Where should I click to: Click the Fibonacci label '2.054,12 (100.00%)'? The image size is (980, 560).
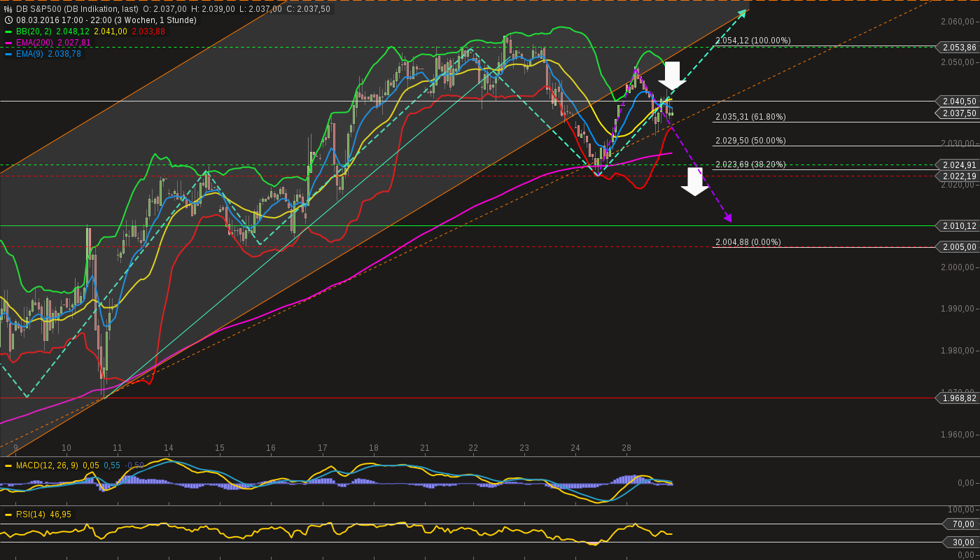coord(753,41)
